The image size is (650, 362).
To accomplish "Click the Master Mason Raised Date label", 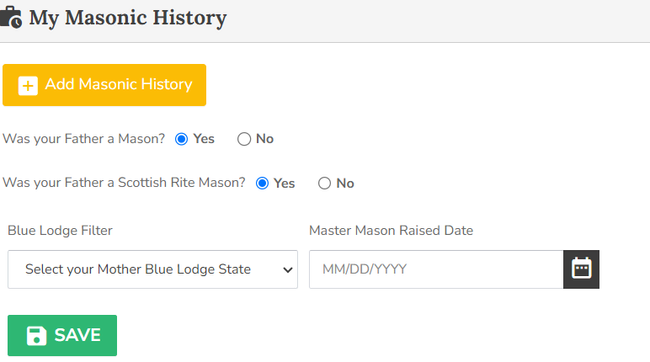I will tap(391, 231).
